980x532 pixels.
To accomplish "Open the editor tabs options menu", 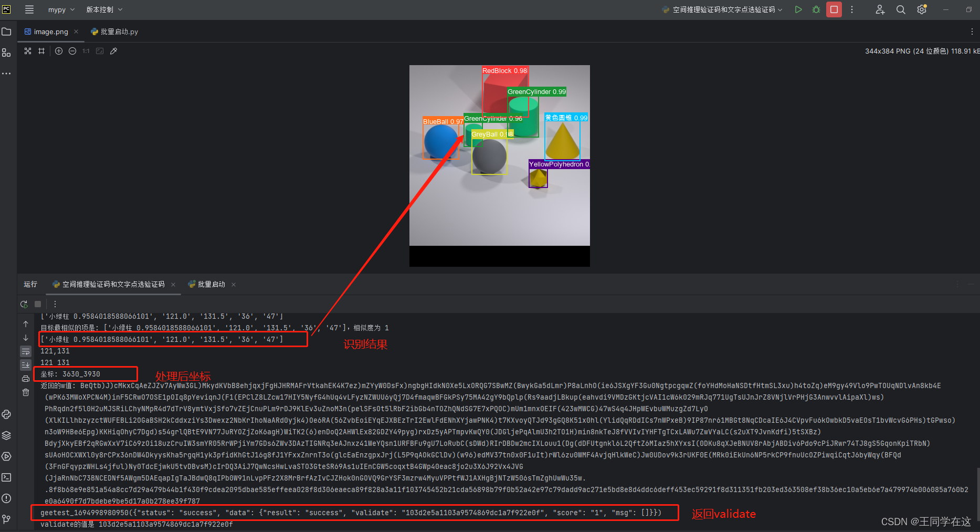I will [x=972, y=32].
